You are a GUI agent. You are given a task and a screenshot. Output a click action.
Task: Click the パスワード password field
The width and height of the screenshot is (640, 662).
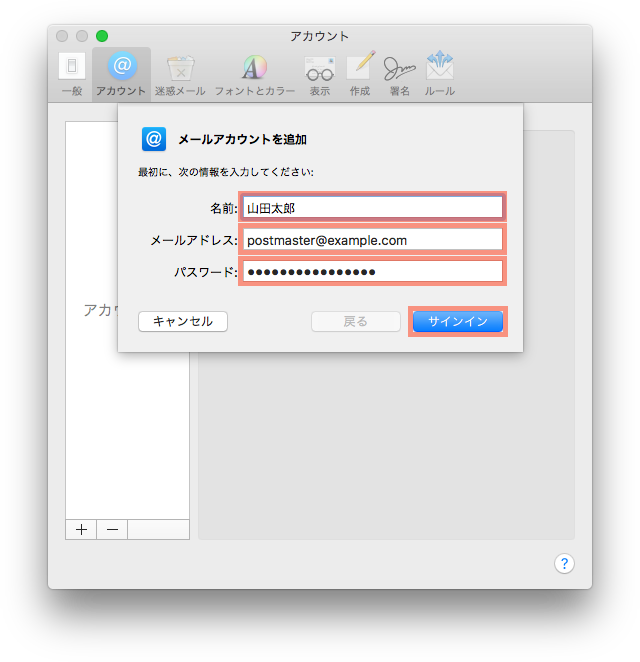(x=372, y=271)
